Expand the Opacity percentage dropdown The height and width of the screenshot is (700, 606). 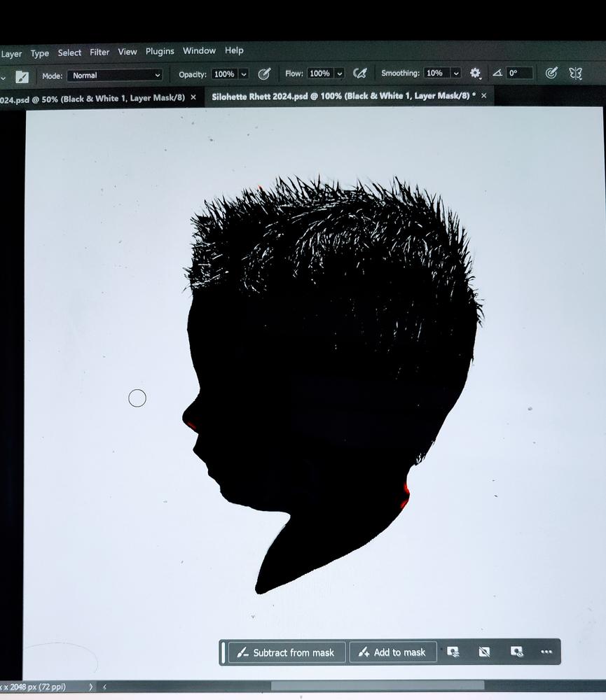pyautogui.click(x=244, y=74)
